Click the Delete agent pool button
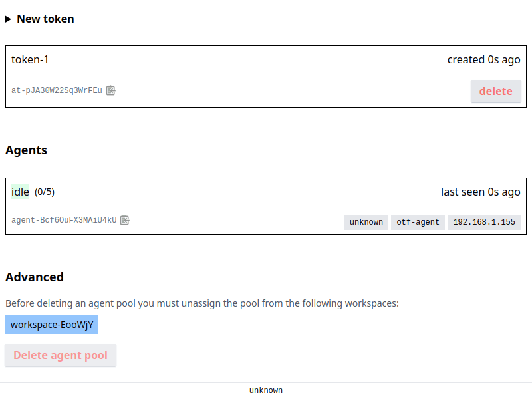Image resolution: width=532 pixels, height=399 pixels. point(61,355)
